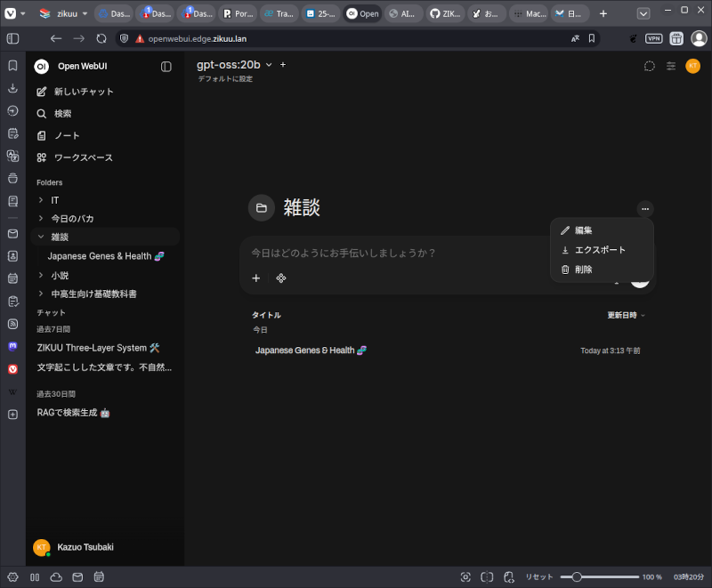Click the temporary chat dashed-circle icon

point(650,66)
